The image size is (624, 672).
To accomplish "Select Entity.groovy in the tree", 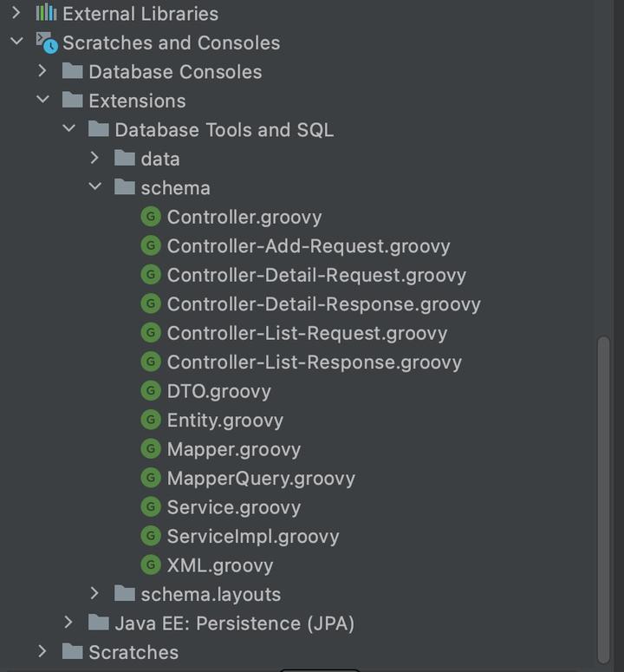I will pos(224,421).
